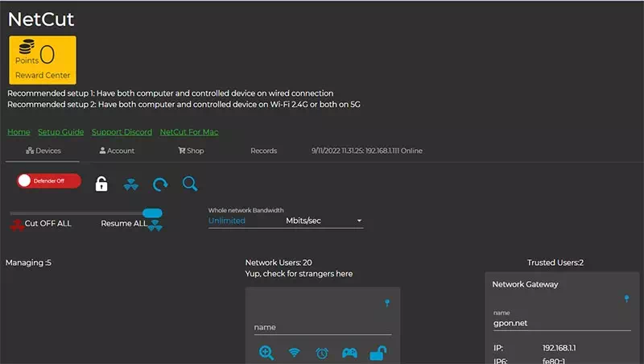
Task: Click the NetCut title heading
Action: (41, 19)
